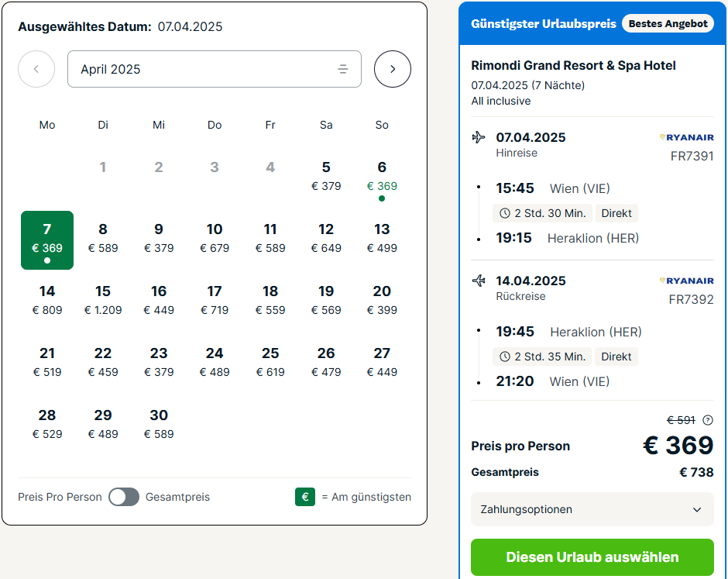The height and width of the screenshot is (579, 728).
Task: Click the month list icon in April 2025 field
Action: (x=342, y=69)
